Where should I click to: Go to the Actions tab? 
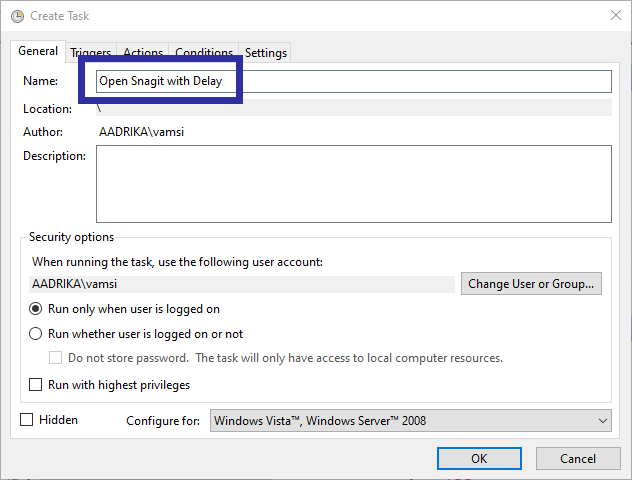click(143, 53)
